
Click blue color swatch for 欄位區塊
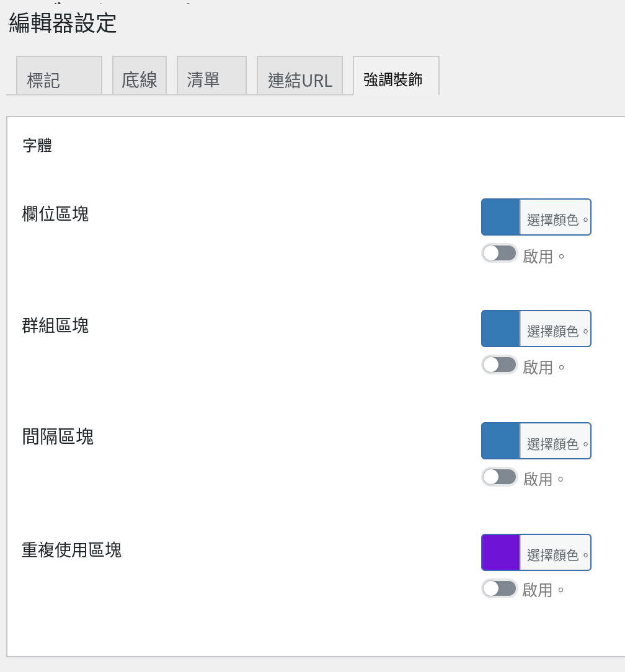[501, 217]
